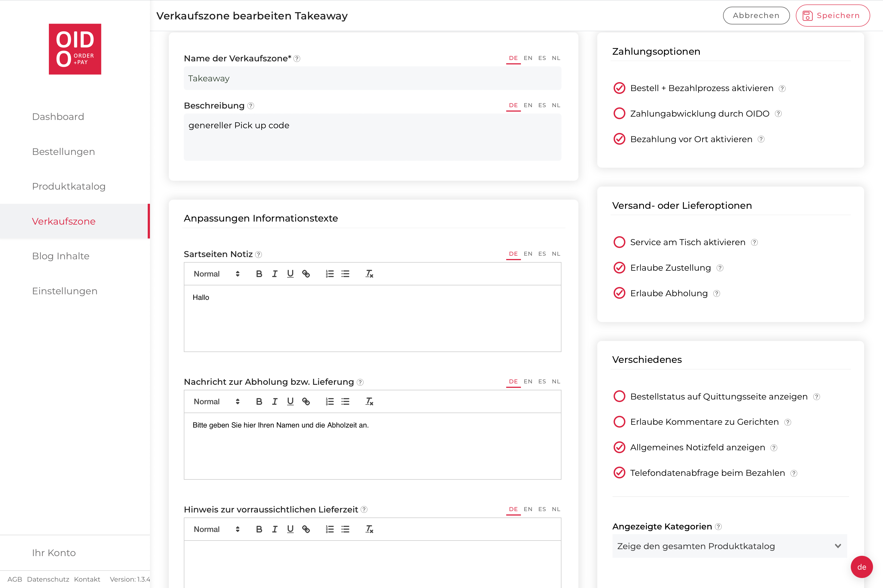The image size is (883, 588).
Task: Click Bold icon in Sartseiten Notiz editor
Action: tap(259, 274)
